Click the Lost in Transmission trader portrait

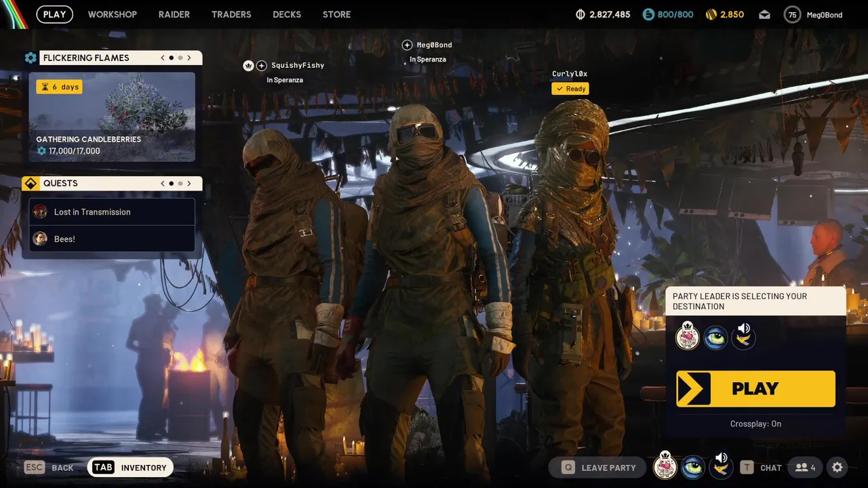[40, 211]
